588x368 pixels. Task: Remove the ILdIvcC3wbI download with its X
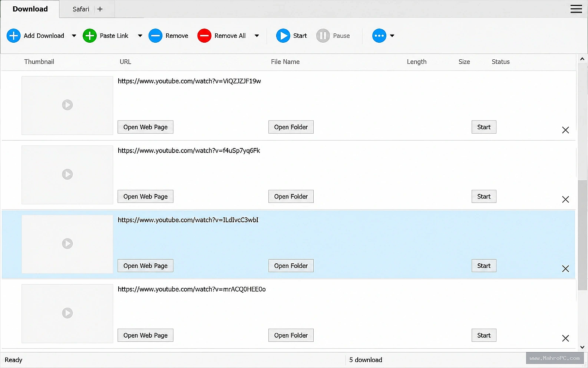pyautogui.click(x=565, y=269)
